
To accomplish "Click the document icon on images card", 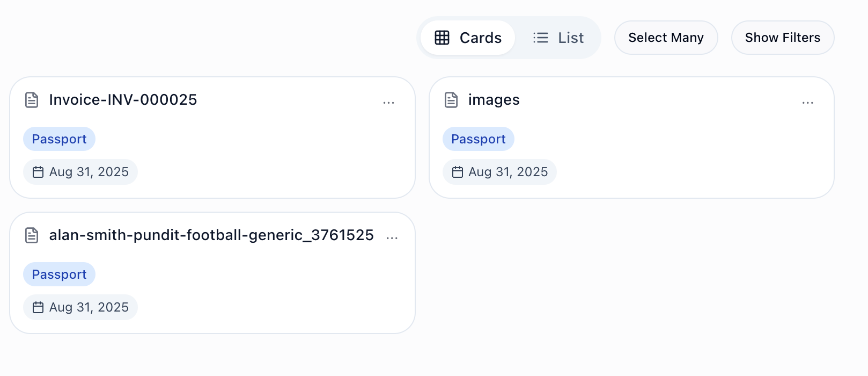I will pyautogui.click(x=451, y=100).
